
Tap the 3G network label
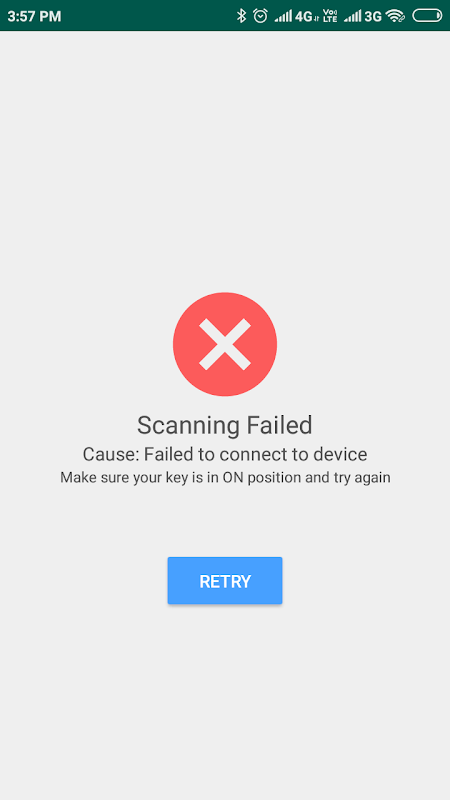click(373, 17)
